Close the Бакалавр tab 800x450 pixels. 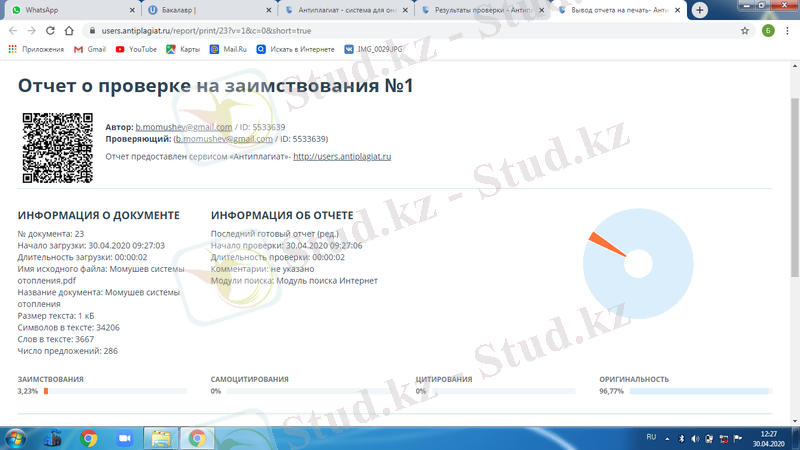(269, 10)
